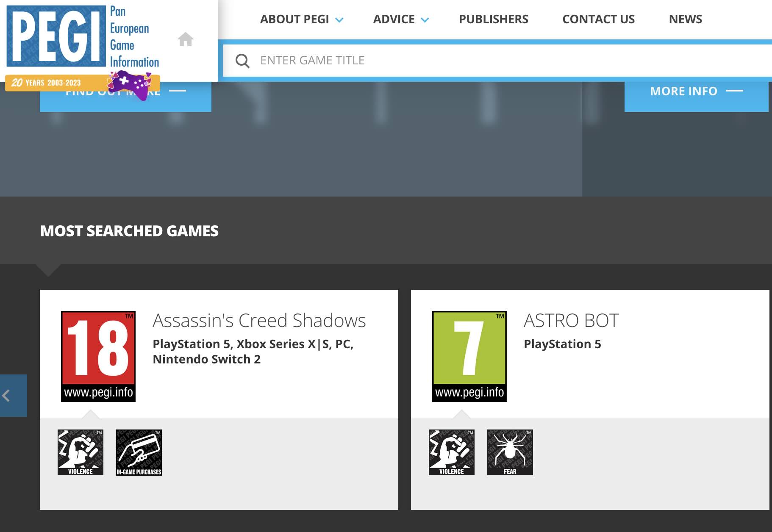Click the More Info button
The image size is (772, 532).
[x=697, y=96]
